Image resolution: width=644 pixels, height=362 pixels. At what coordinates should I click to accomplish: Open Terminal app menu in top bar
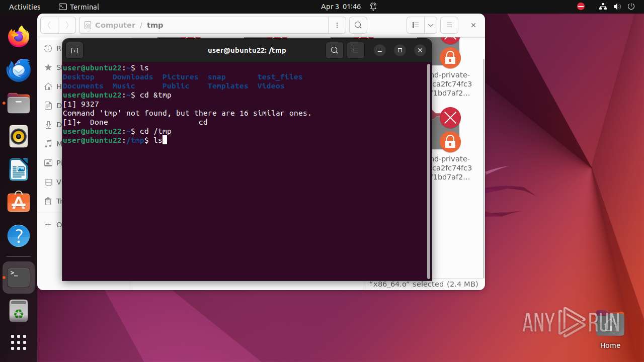79,7
